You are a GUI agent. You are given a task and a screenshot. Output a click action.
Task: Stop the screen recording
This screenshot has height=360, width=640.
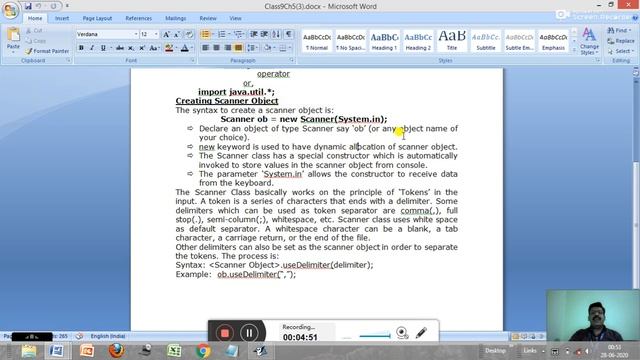tap(224, 333)
